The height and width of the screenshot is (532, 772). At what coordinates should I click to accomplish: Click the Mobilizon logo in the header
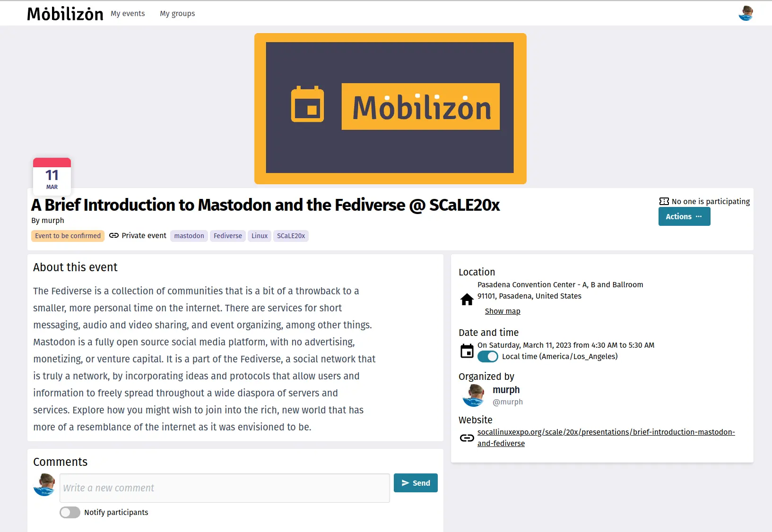pyautogui.click(x=65, y=13)
